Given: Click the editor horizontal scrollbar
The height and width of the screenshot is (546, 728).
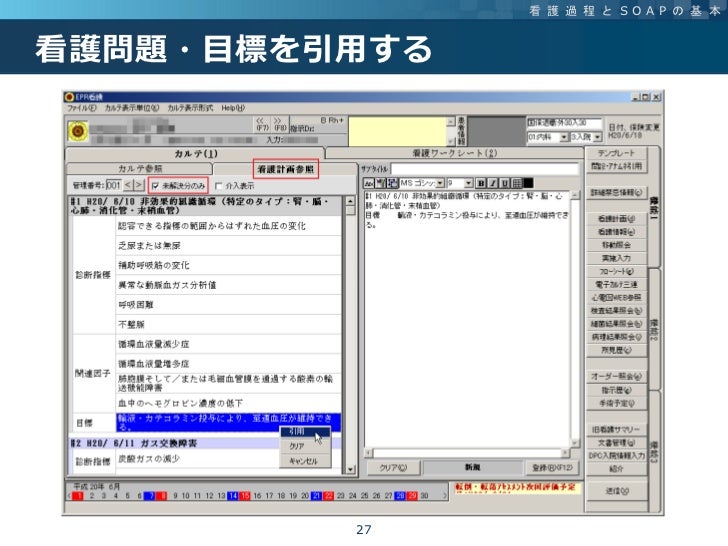Looking at the screenshot, I should (x=467, y=453).
